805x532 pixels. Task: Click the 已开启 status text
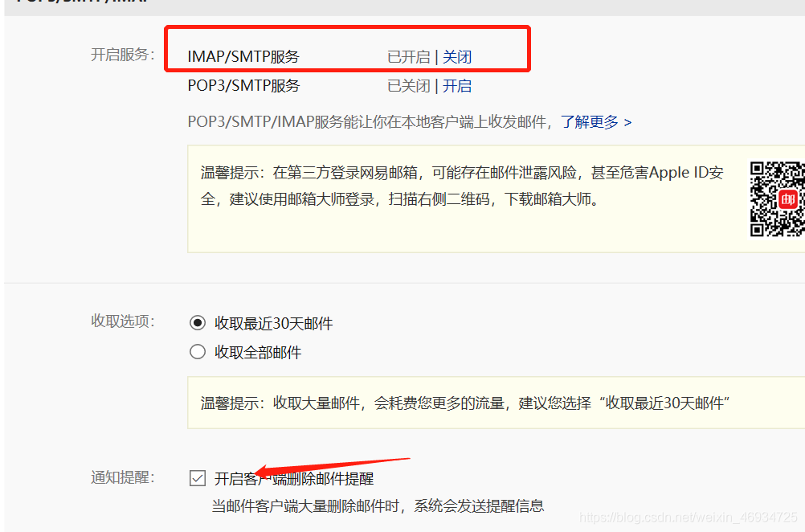pos(409,56)
